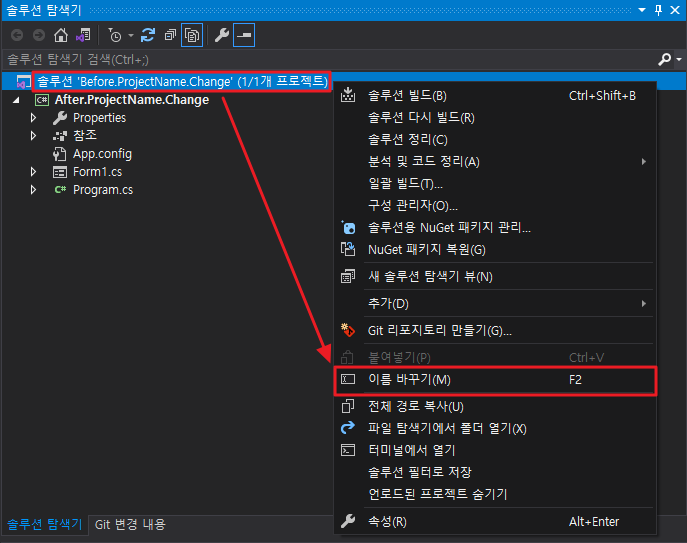Click the App.config file icon
Screen dimensions: 687x543
click(x=60, y=154)
